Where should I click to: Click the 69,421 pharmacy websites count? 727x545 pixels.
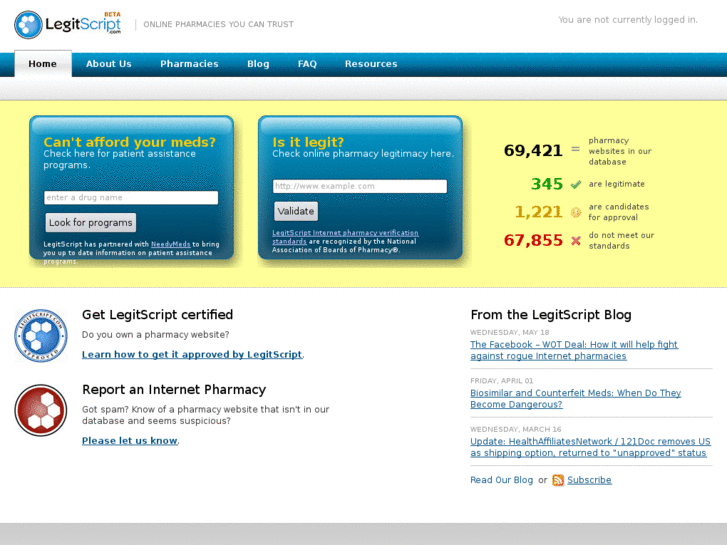533,151
